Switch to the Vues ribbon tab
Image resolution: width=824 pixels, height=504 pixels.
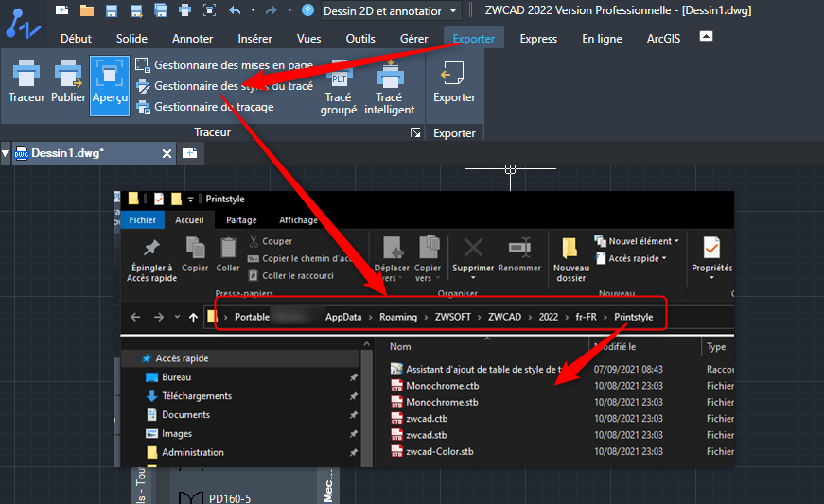(309, 39)
